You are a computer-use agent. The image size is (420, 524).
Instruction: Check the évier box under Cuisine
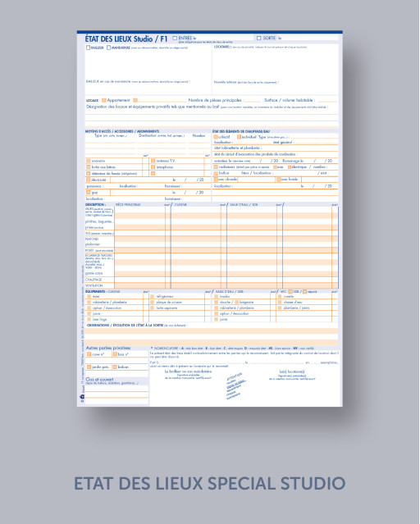coord(89,296)
